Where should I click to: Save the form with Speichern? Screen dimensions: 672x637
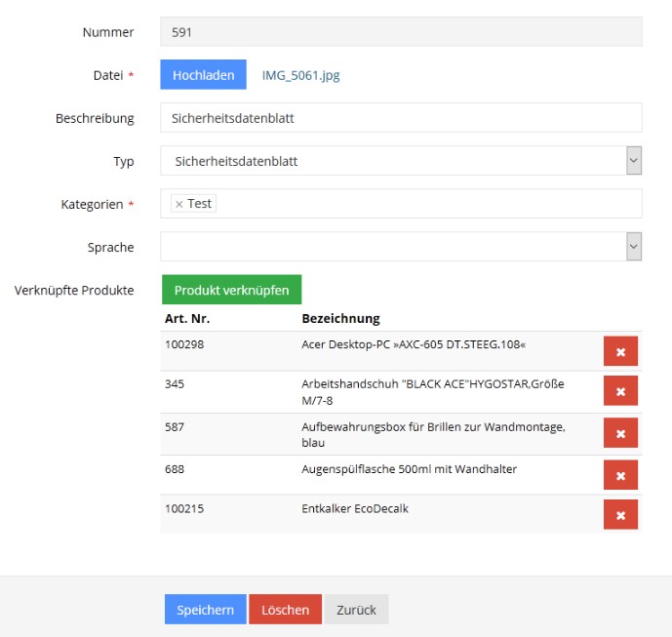pyautogui.click(x=205, y=610)
